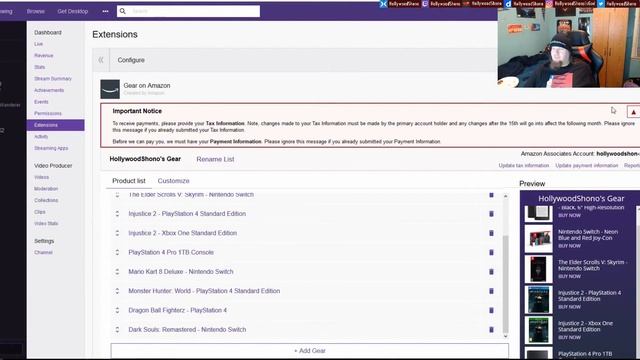This screenshot has height=360, width=640.
Task: Click BUY NOW under Injustice 2 PlayStation 4 preview
Action: point(569,307)
